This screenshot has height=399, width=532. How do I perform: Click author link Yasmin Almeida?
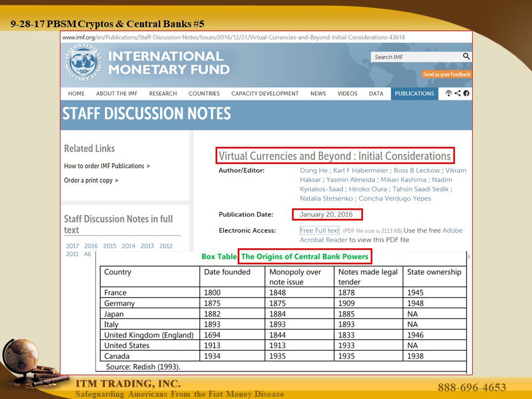pyautogui.click(x=350, y=180)
